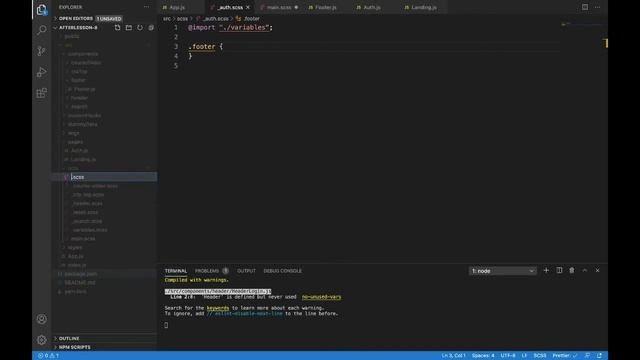
Task: Switch to the Footer.js editor tab
Action: coord(326,7)
